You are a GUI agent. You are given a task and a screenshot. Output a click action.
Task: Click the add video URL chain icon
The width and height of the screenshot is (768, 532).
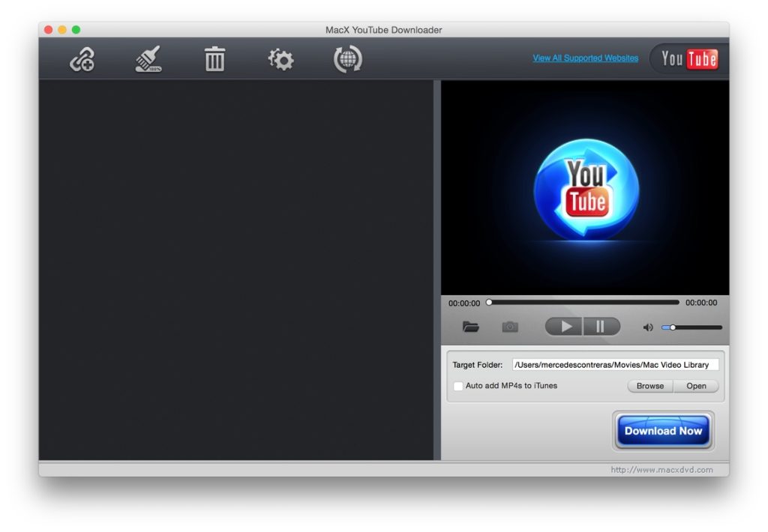point(81,58)
